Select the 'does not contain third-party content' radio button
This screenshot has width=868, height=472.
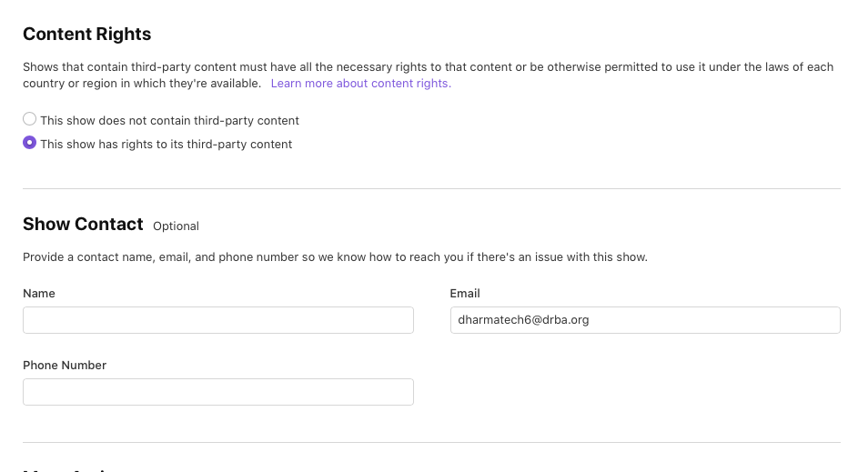(29, 119)
